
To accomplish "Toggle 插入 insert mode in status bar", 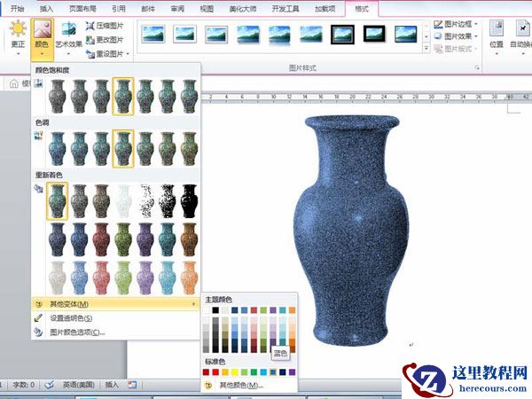I will 112,385.
